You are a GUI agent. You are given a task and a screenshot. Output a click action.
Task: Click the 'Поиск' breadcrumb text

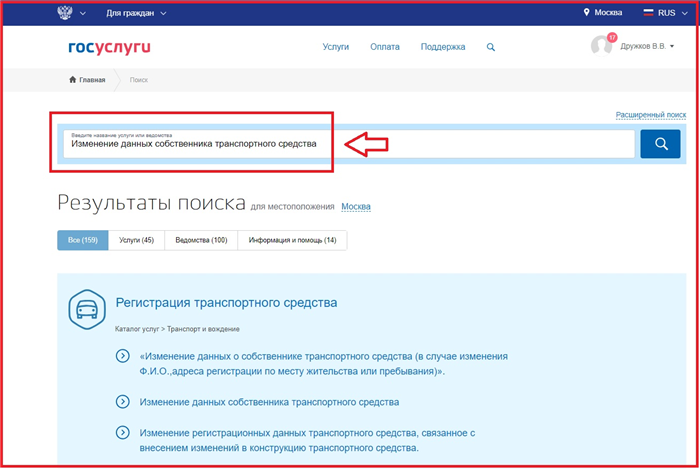pyautogui.click(x=139, y=80)
